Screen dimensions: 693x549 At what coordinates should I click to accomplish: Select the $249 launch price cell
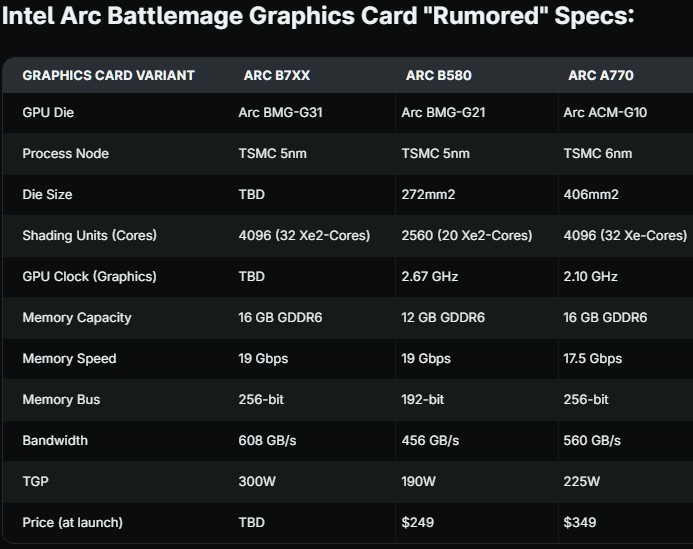[418, 523]
